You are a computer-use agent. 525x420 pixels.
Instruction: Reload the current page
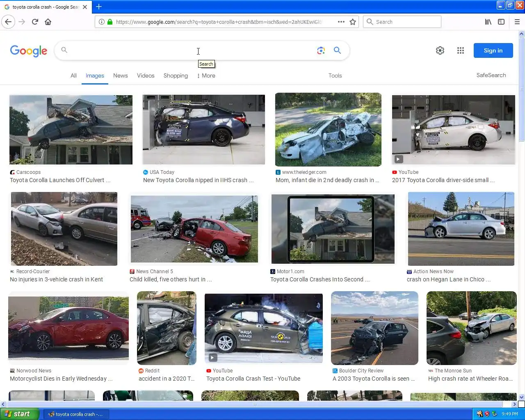(x=35, y=22)
